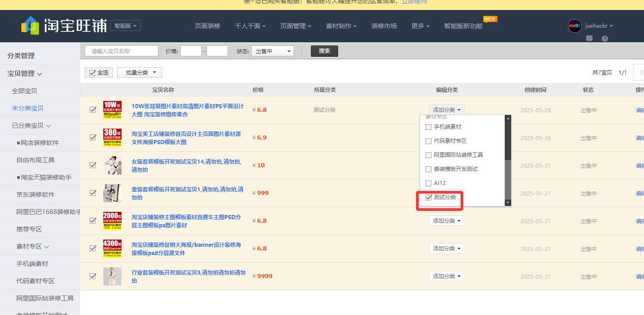Click the 淘宝旺铺 logo
Image resolution: width=644 pixels, height=315 pixels.
pyautogui.click(x=64, y=26)
